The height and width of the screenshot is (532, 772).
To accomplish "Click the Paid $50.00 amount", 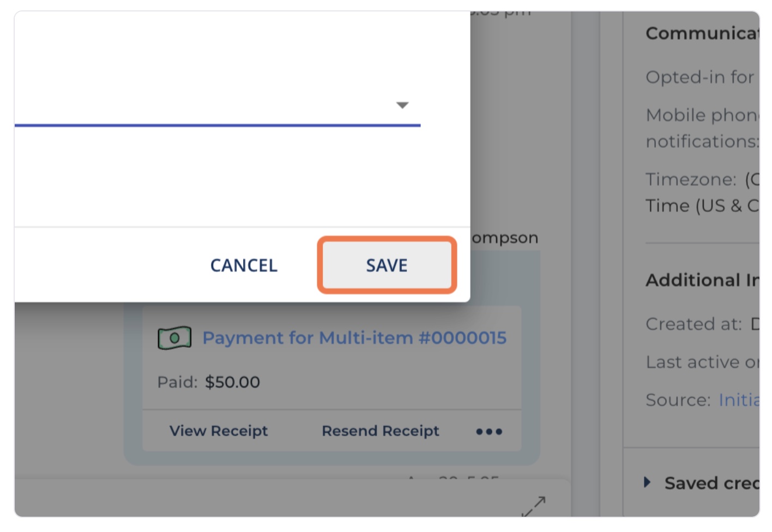I will (x=232, y=382).
